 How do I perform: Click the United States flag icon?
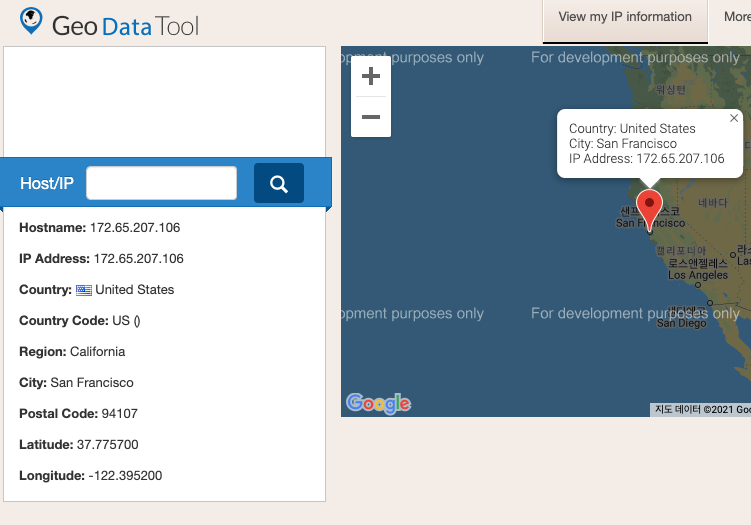click(84, 290)
